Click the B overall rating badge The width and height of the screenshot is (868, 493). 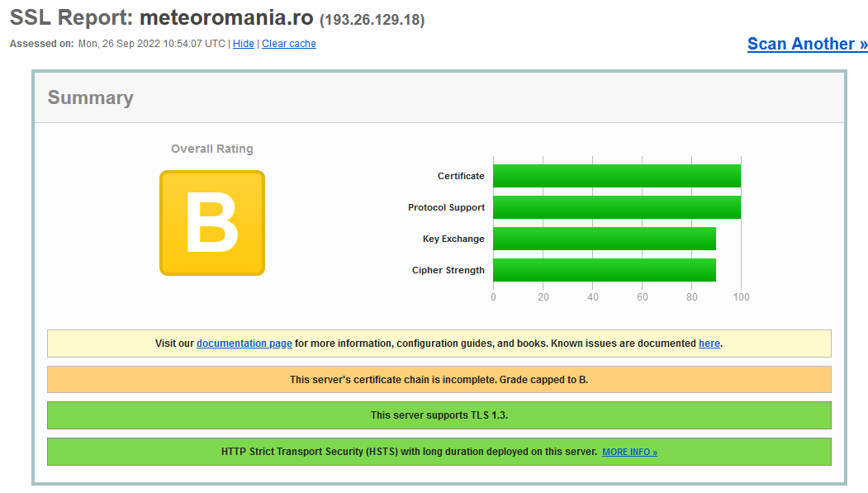pyautogui.click(x=212, y=223)
